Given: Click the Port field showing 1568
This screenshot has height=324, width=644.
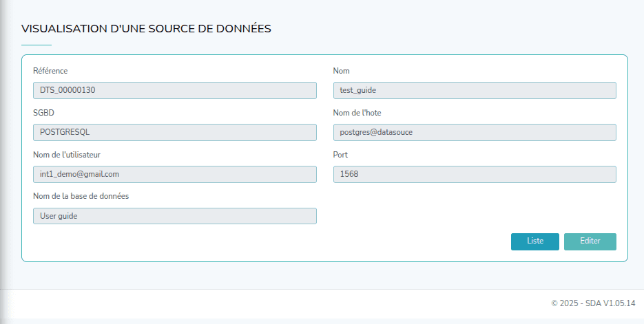Looking at the screenshot, I should tap(474, 174).
